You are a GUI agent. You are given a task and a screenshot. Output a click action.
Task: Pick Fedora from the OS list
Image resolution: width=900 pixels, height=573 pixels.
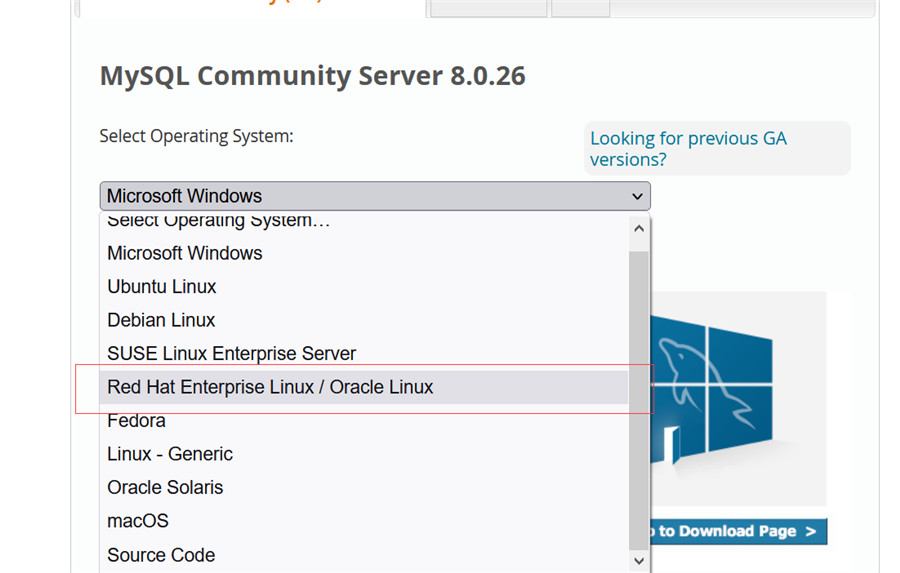point(137,421)
